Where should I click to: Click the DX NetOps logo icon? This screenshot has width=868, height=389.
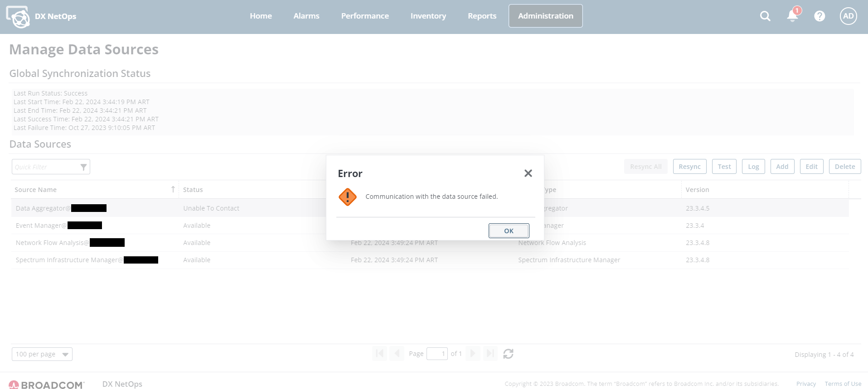18,17
